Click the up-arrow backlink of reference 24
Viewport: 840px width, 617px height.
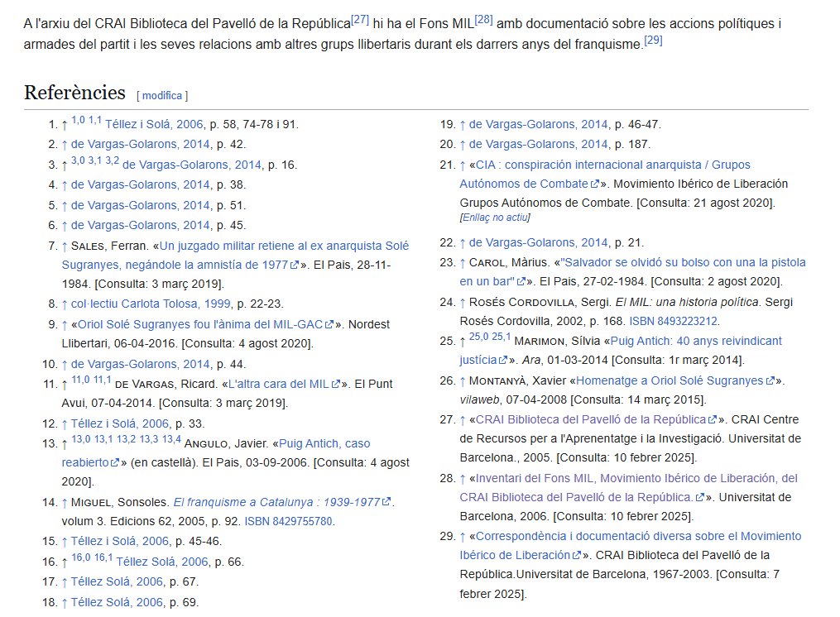click(x=463, y=302)
